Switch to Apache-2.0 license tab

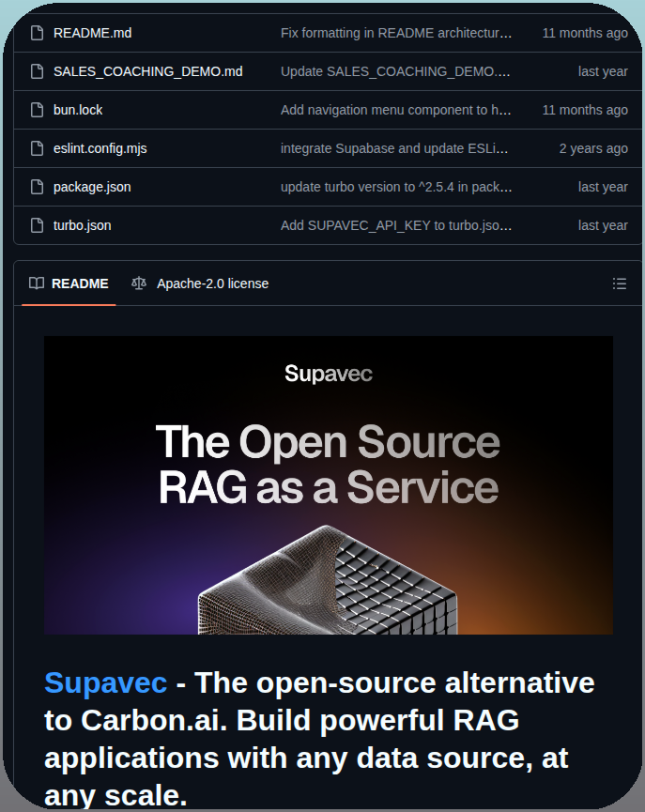200,283
